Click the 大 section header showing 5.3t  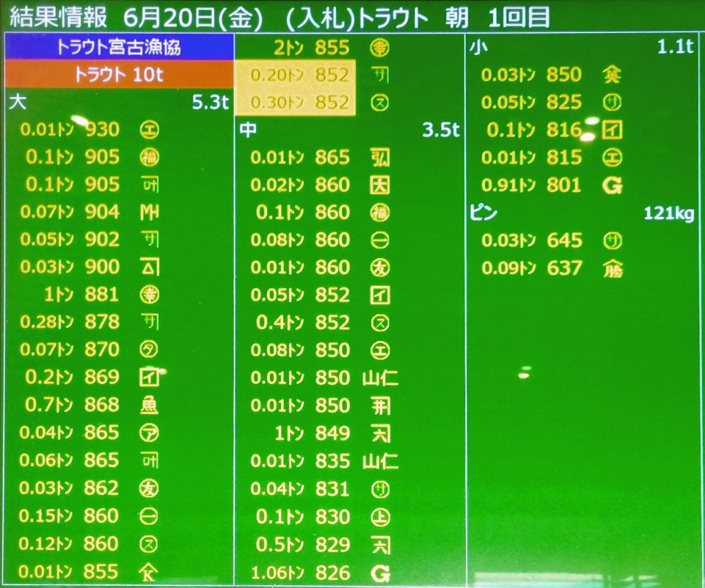point(117,103)
